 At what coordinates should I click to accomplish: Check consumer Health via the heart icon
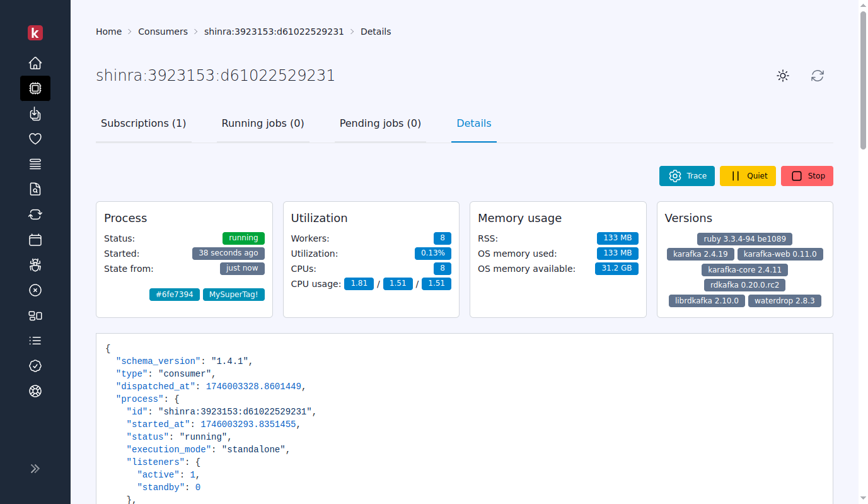click(35, 139)
